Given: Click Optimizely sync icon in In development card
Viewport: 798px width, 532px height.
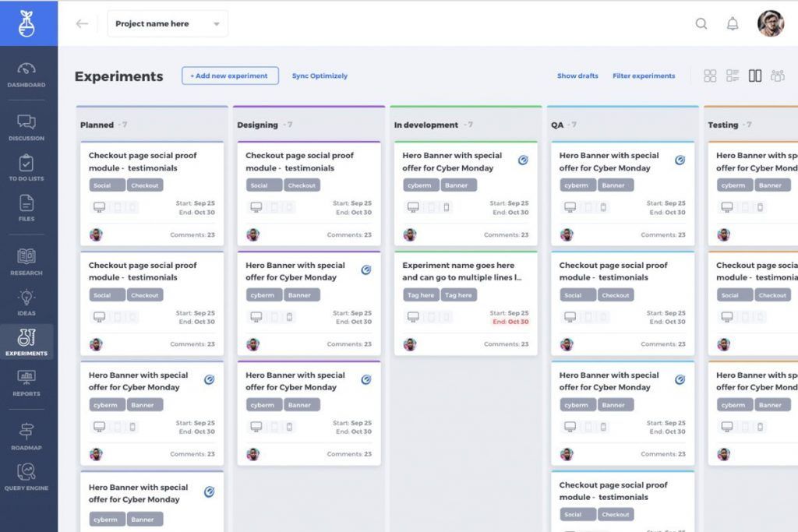Looking at the screenshot, I should click(523, 160).
